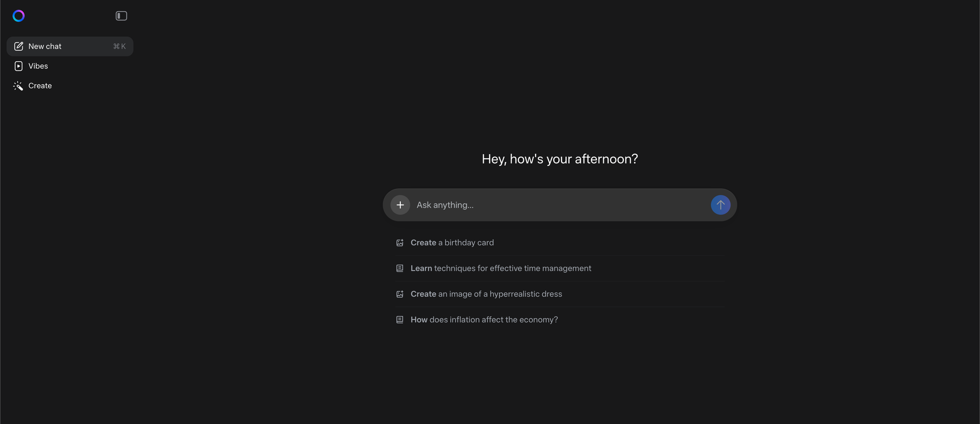Open the Create page in the sidebar
Image resolution: width=980 pixels, height=424 pixels.
click(40, 86)
